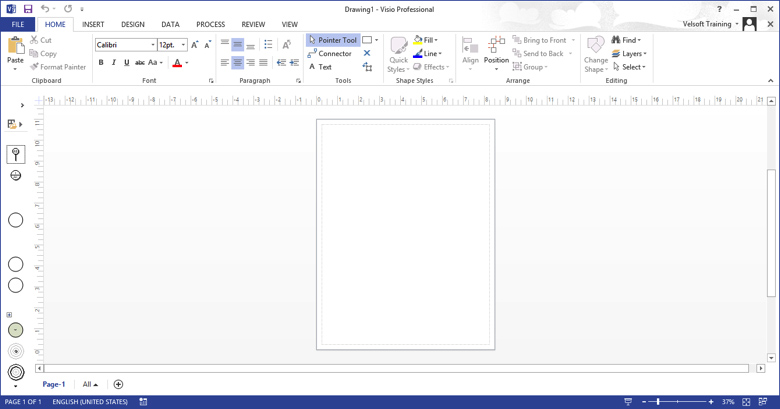Pick the highlighted pin-like shape in stencil

[15, 154]
